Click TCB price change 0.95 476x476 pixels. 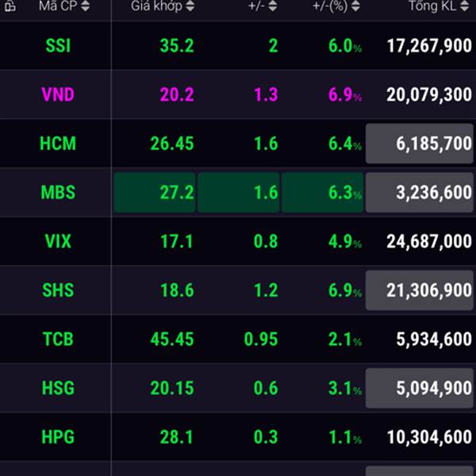261,339
